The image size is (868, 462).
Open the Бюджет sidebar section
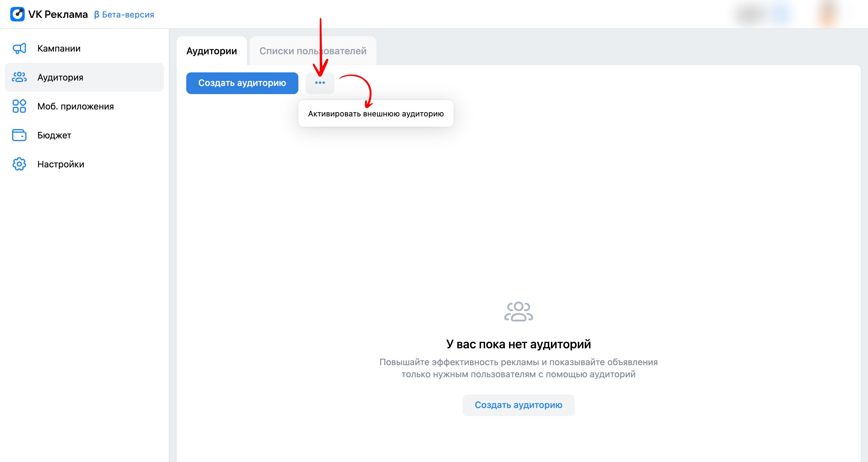tap(84, 135)
